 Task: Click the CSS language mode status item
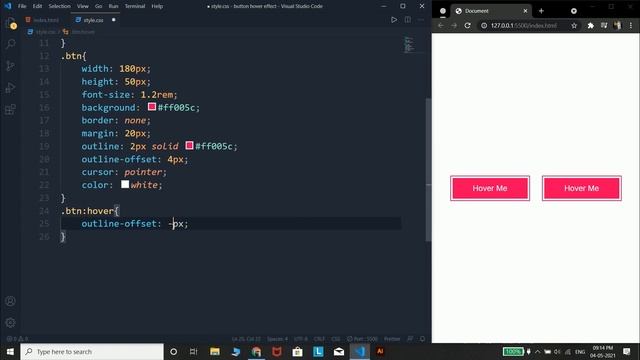click(x=336, y=339)
